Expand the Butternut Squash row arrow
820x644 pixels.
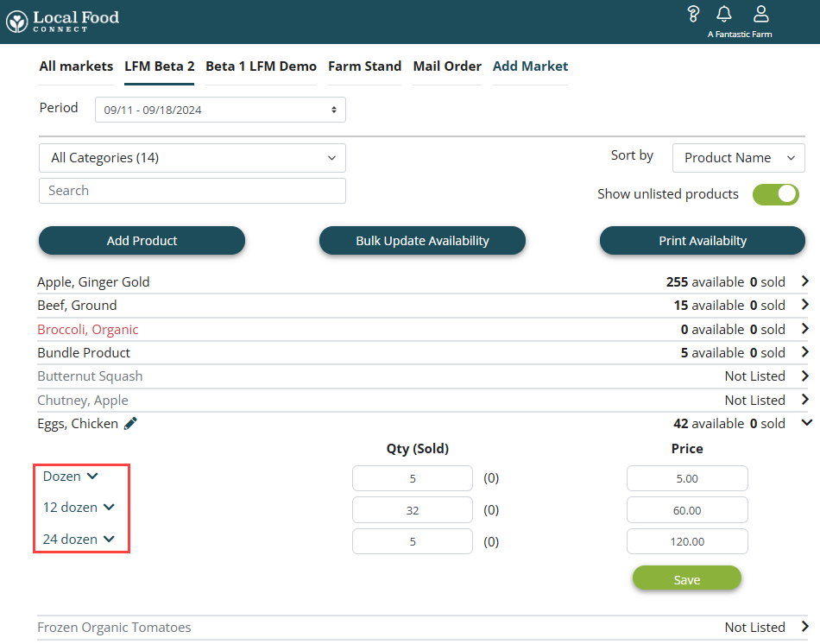coord(805,376)
